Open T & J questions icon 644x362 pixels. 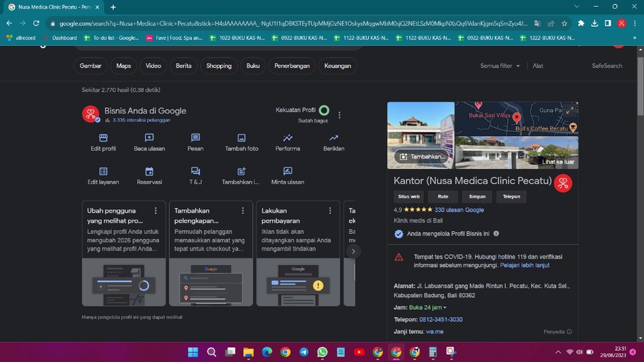point(195,176)
